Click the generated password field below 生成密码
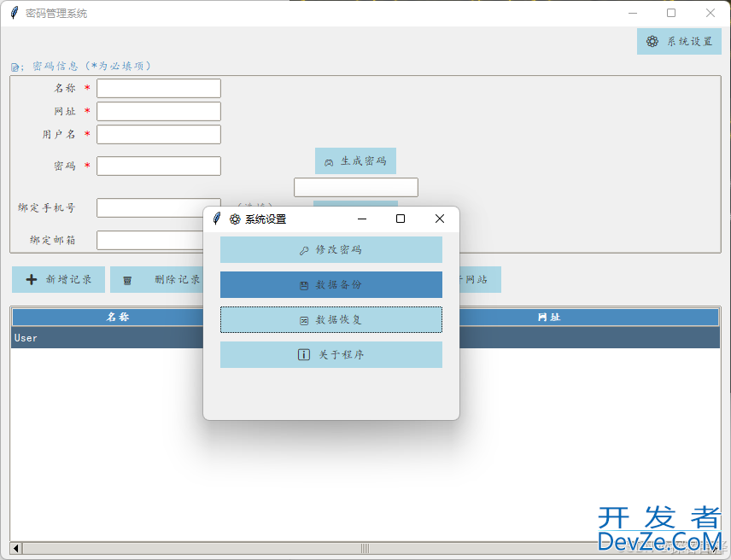The width and height of the screenshot is (731, 560). 356,187
